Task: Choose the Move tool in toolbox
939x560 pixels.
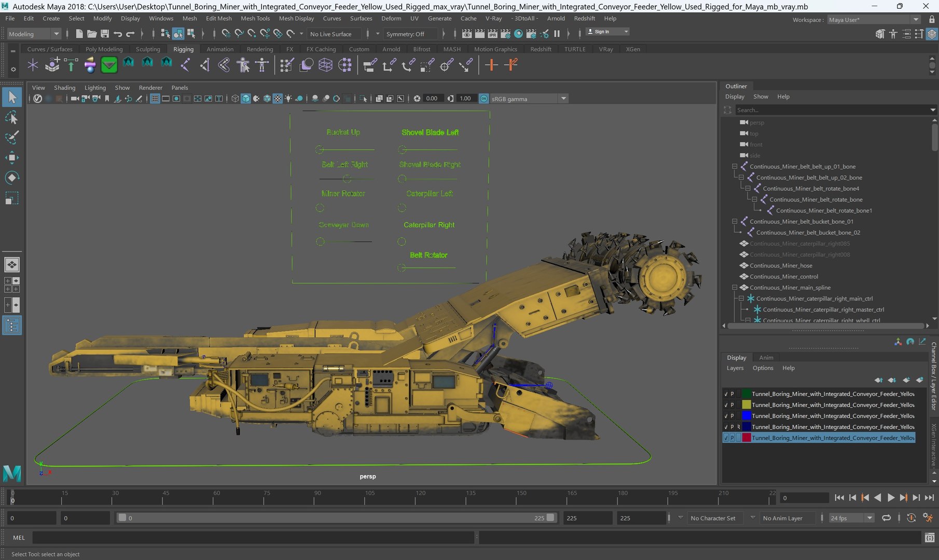Action: [11, 158]
